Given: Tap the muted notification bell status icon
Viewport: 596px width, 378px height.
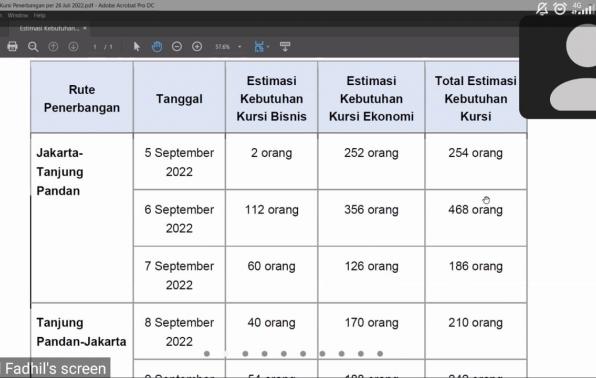Looking at the screenshot, I should (542, 8).
